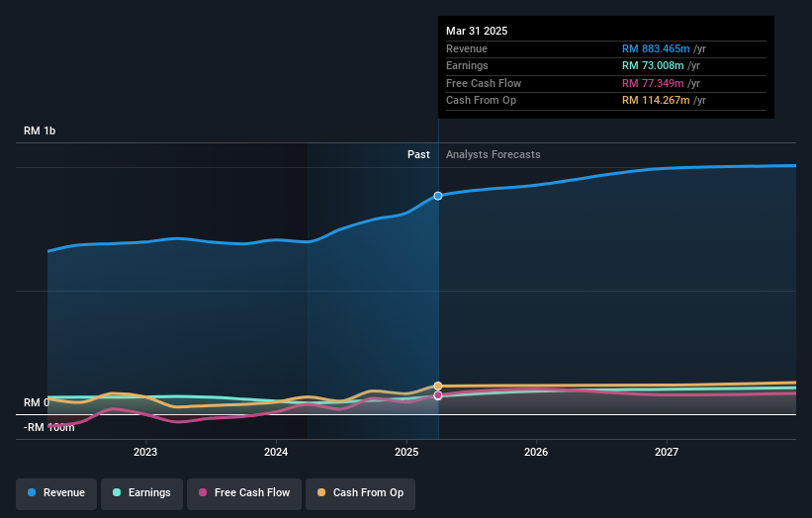Screen dimensions: 812x518
Task: Click the pink dot in Free Cash Flow legend
Action: point(203,492)
